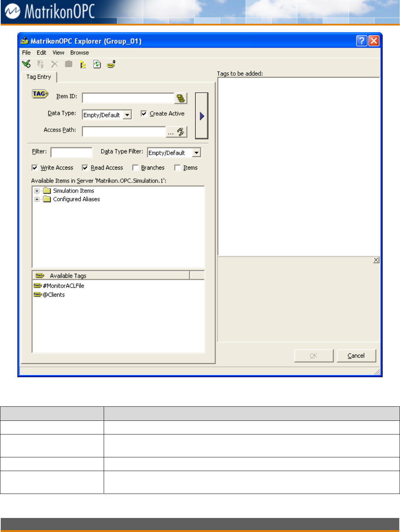This screenshot has height=532, width=400.
Task: Click the MatrikonOPC Explorer title bar icon
Action: point(25,41)
